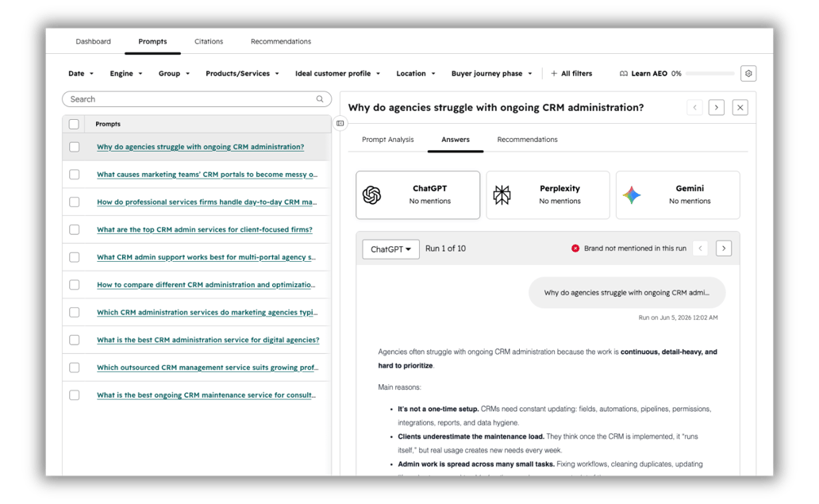Screen dimensions: 819x504
Task: Open the Group filter dropdown
Action: point(174,74)
